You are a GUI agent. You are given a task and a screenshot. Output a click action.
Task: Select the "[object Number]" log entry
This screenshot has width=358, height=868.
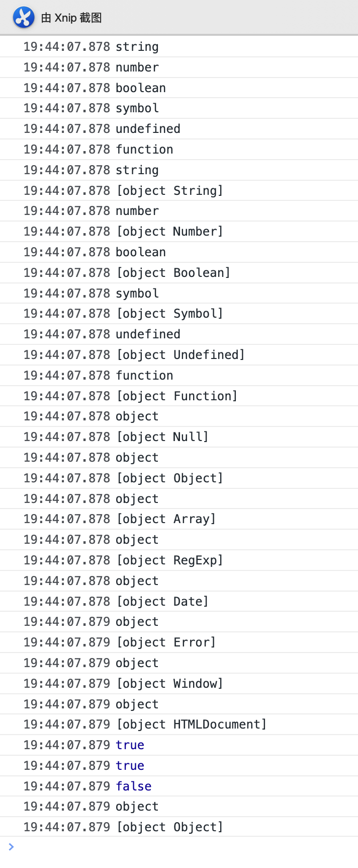coord(169,232)
